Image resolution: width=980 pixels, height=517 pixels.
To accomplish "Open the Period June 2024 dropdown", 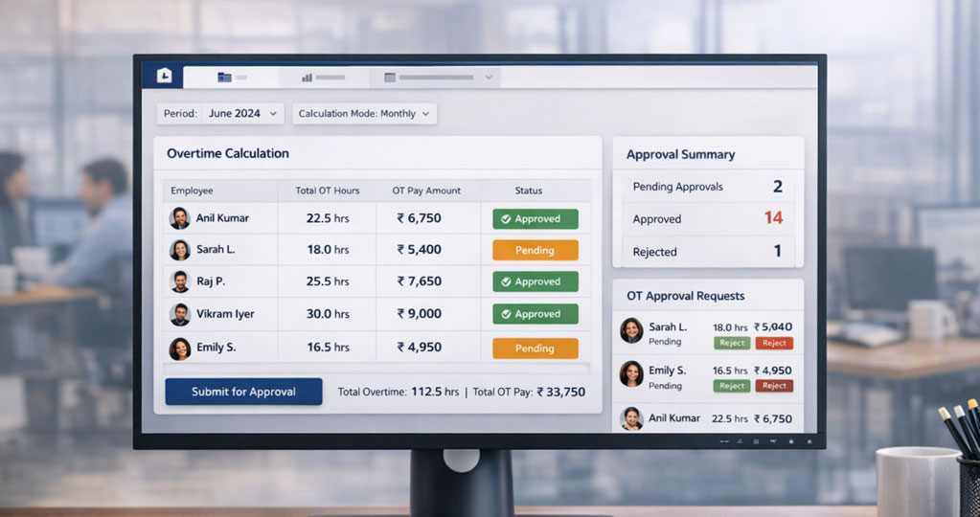I will tap(220, 114).
